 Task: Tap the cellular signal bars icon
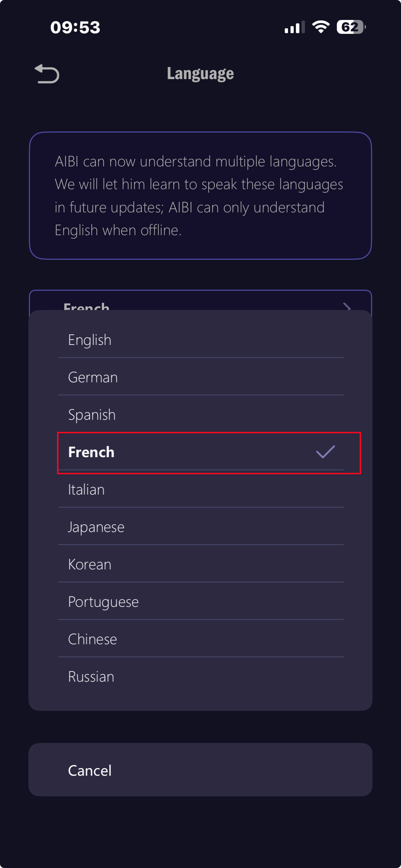[294, 27]
